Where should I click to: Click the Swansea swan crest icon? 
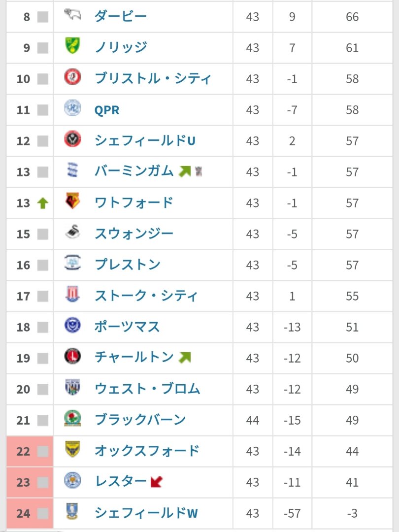[x=72, y=233]
